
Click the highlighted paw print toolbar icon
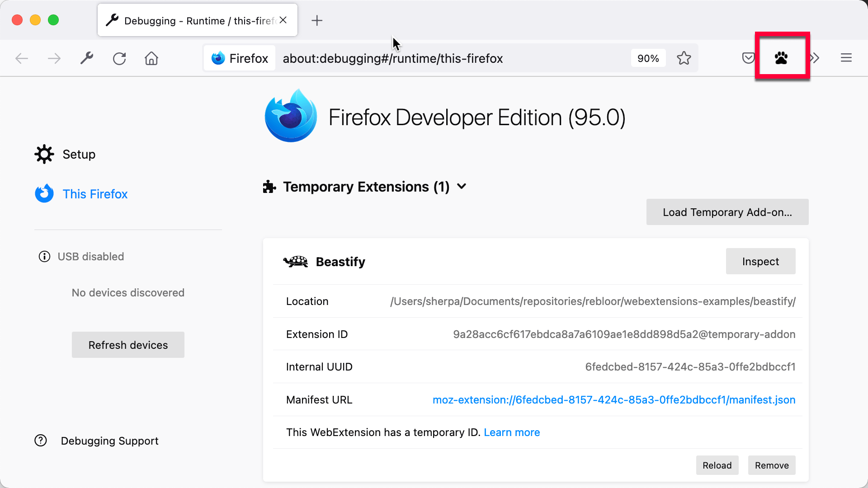coord(782,58)
